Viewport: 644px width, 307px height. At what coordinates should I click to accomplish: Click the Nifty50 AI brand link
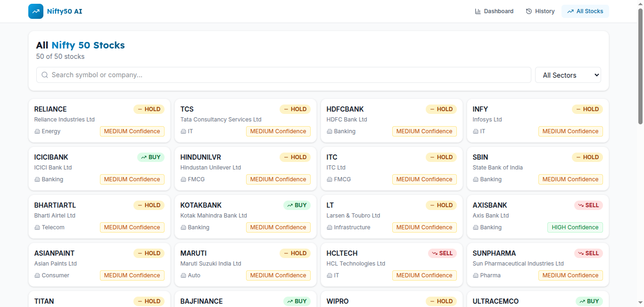[65, 11]
